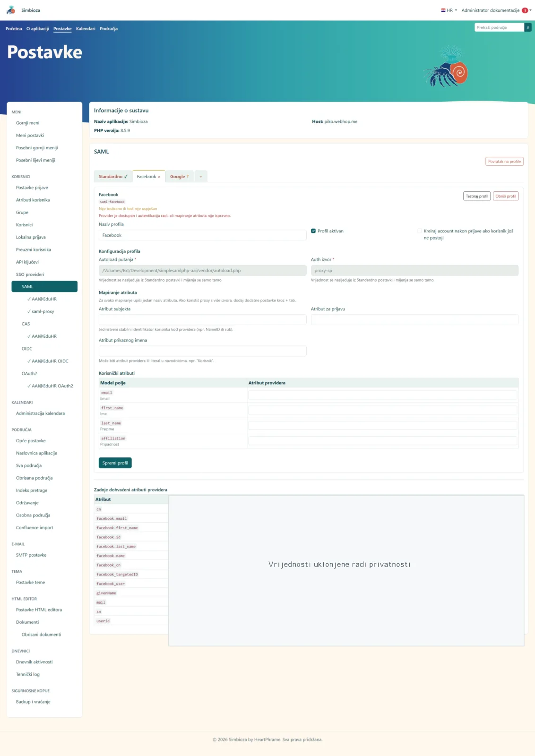
Task: Open Naslovnica aplikacije sidebar link
Action: click(x=36, y=453)
